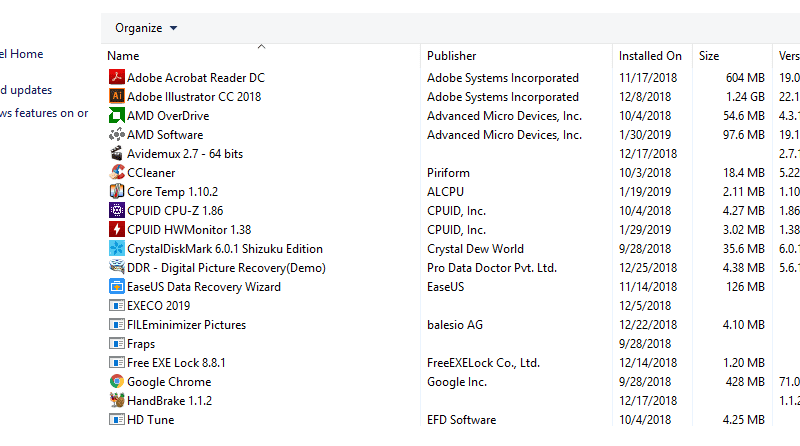Select the Google Chrome program name

(x=169, y=382)
